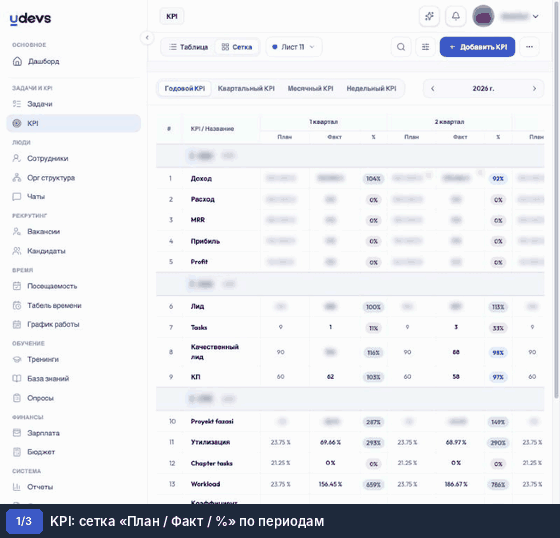
Task: Click the Tasks row name
Action: (x=199, y=327)
